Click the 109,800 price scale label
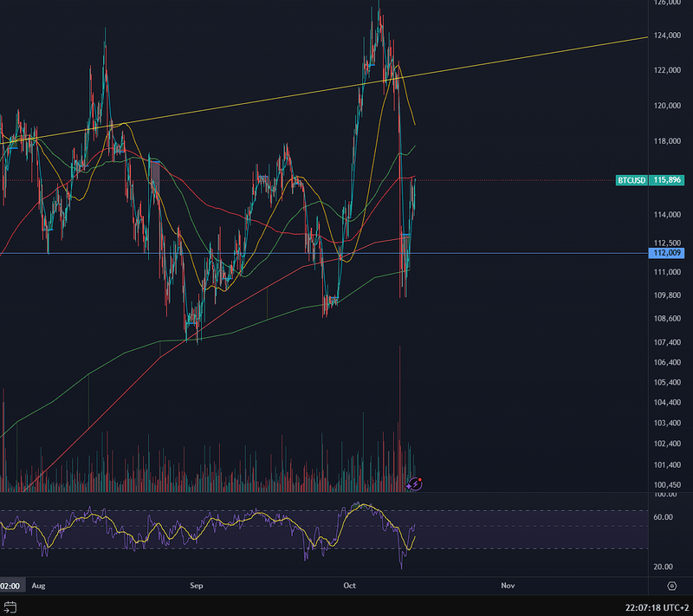Image resolution: width=693 pixels, height=616 pixels. pos(667,295)
